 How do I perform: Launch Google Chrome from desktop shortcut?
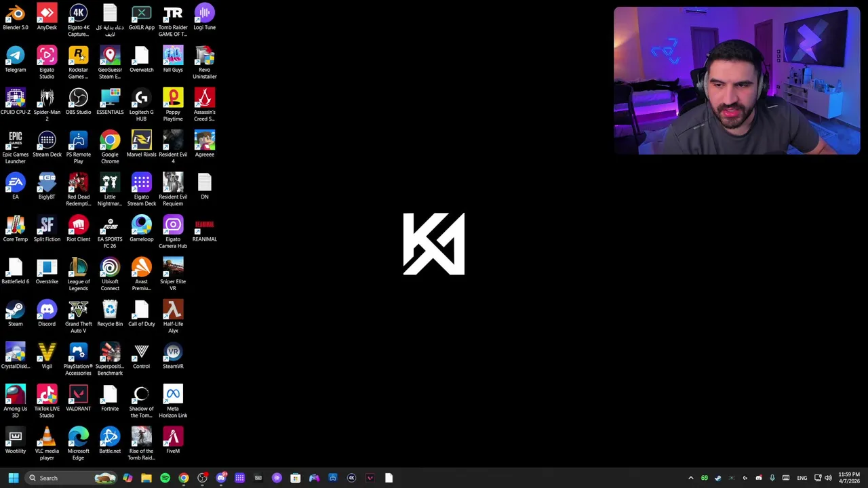pyautogui.click(x=110, y=148)
